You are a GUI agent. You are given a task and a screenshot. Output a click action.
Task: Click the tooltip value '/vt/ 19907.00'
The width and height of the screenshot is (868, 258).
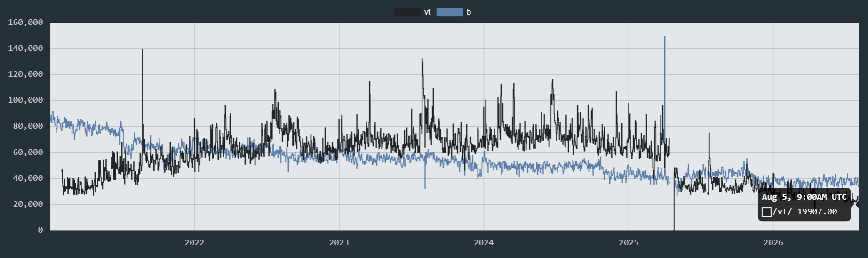pyautogui.click(x=805, y=211)
